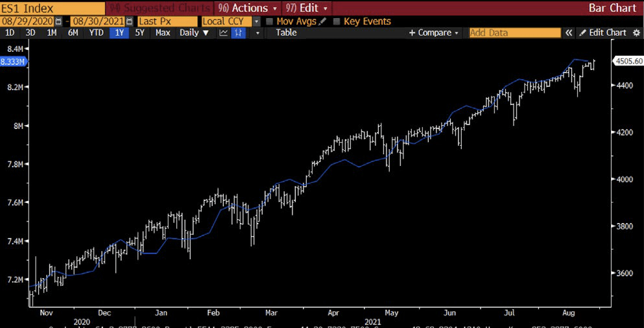Open the start date calendar picker
The width and height of the screenshot is (644, 328).
point(58,21)
